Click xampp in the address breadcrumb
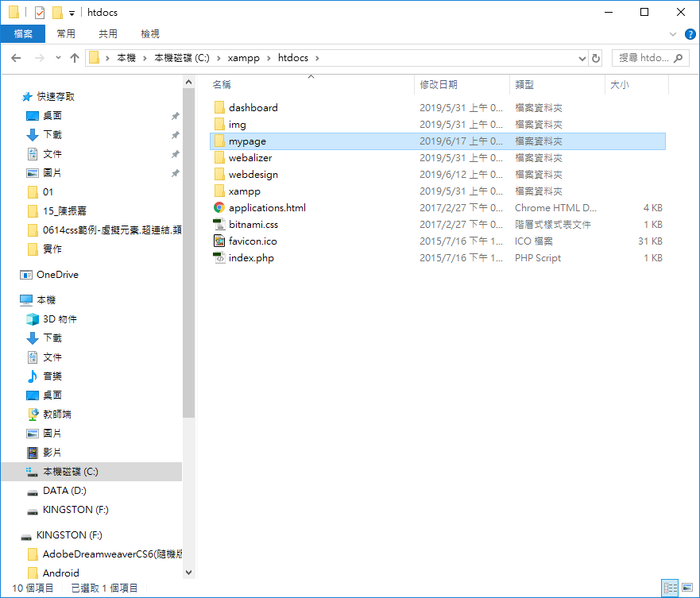 point(243,58)
